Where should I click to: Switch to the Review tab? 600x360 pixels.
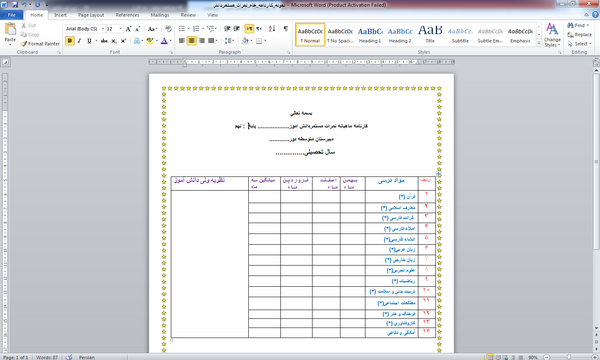click(x=188, y=15)
